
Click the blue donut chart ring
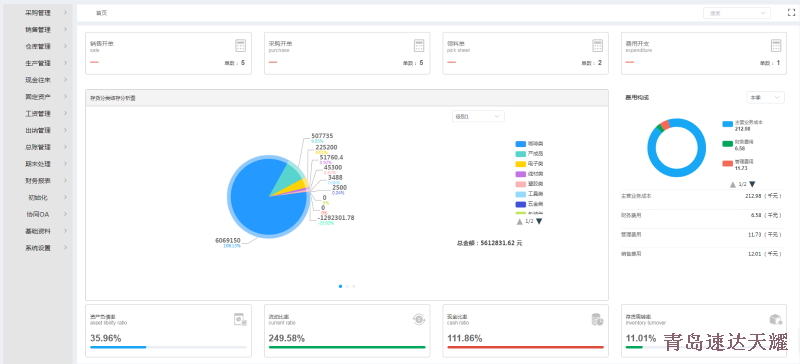pos(677,174)
